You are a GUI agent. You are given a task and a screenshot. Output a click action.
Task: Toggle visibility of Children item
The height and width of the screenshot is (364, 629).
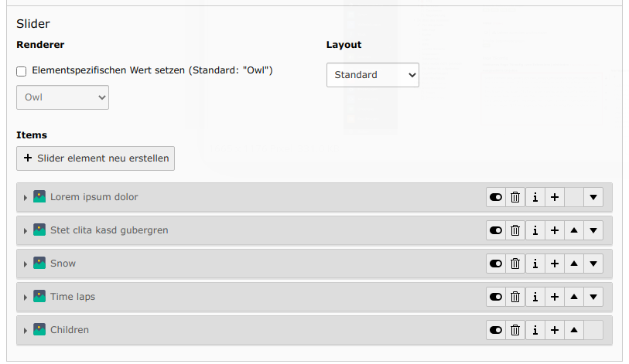[496, 330]
